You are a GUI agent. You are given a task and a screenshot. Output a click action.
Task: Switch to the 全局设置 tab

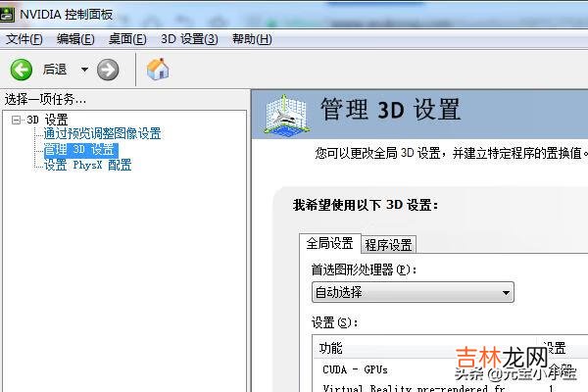tap(329, 243)
